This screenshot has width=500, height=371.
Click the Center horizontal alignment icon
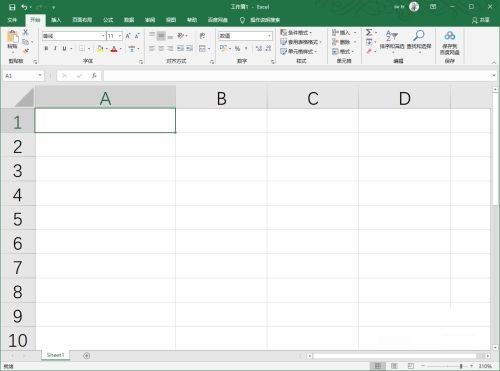click(x=161, y=49)
